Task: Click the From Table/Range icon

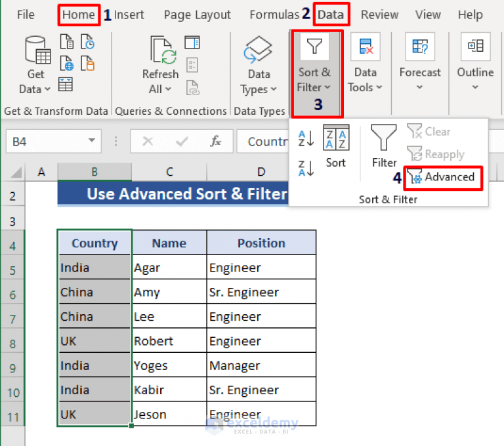Action: [x=66, y=84]
